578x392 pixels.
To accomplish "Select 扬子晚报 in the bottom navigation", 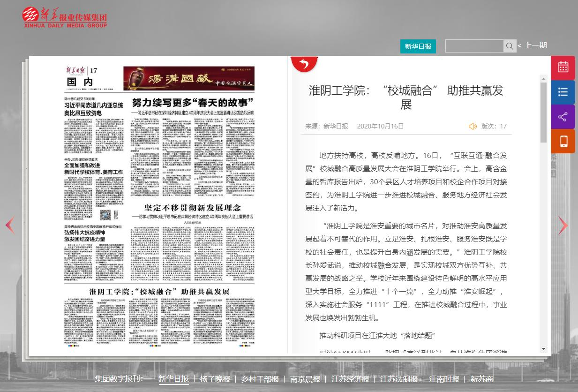I will 215,379.
